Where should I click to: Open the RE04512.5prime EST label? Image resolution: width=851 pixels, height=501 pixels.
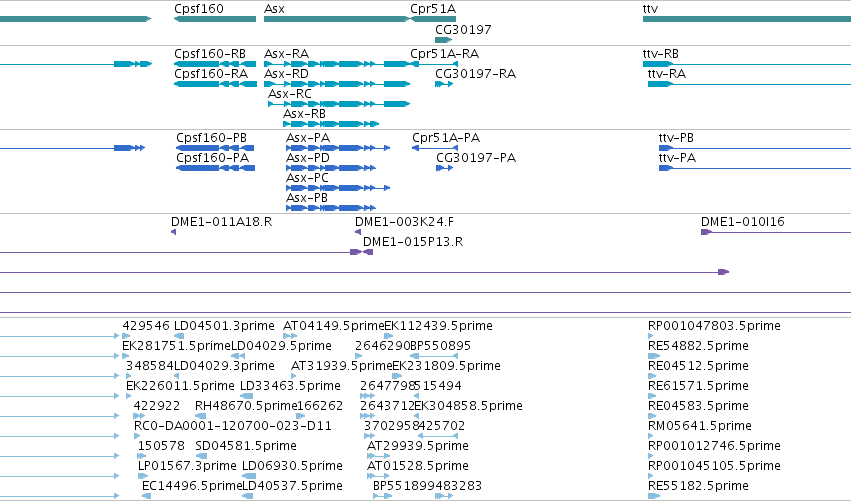(698, 366)
